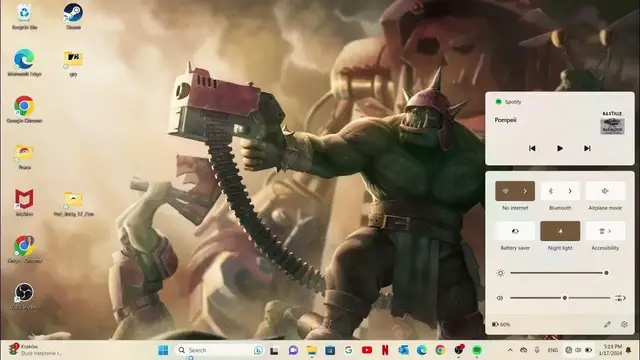Open the Kraków weather widget
The height and width of the screenshot is (360, 640).
coord(36,350)
